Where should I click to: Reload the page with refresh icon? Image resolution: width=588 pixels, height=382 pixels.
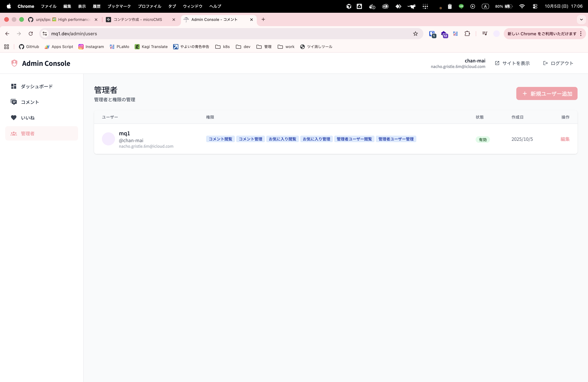pyautogui.click(x=31, y=34)
